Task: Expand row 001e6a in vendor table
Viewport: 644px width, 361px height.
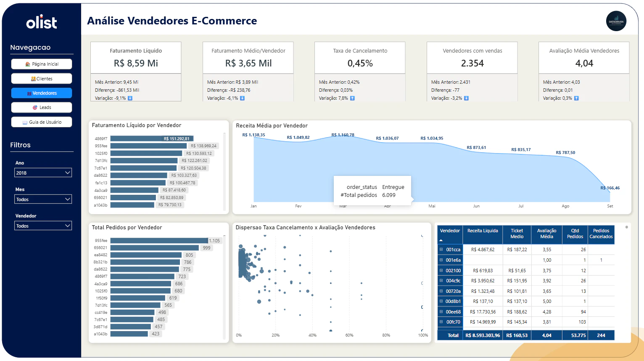Action: (x=441, y=260)
